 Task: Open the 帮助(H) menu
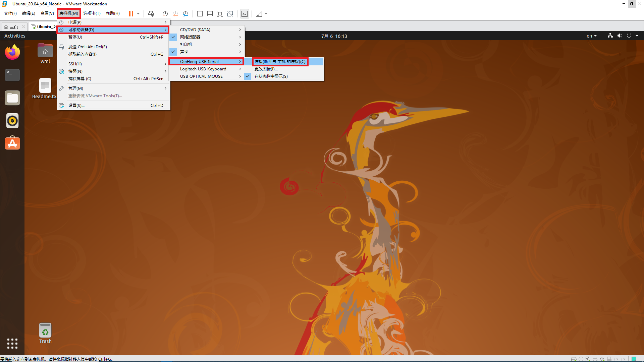click(113, 13)
